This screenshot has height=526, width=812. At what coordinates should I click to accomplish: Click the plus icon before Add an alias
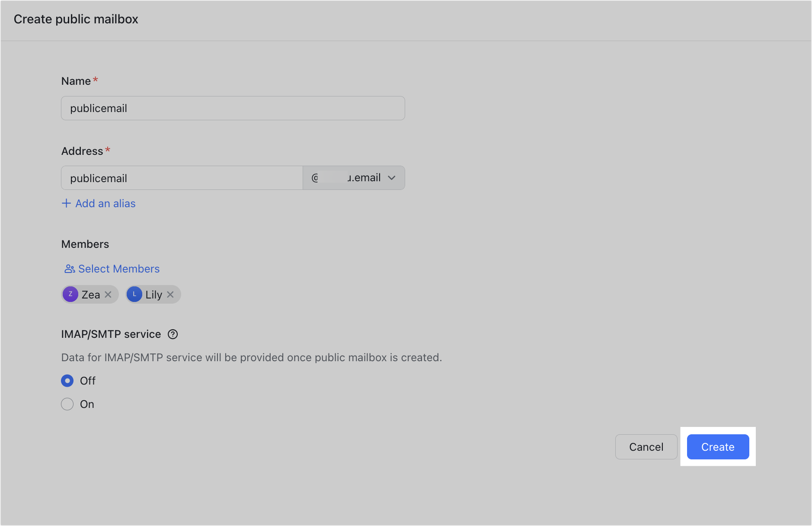(x=66, y=203)
